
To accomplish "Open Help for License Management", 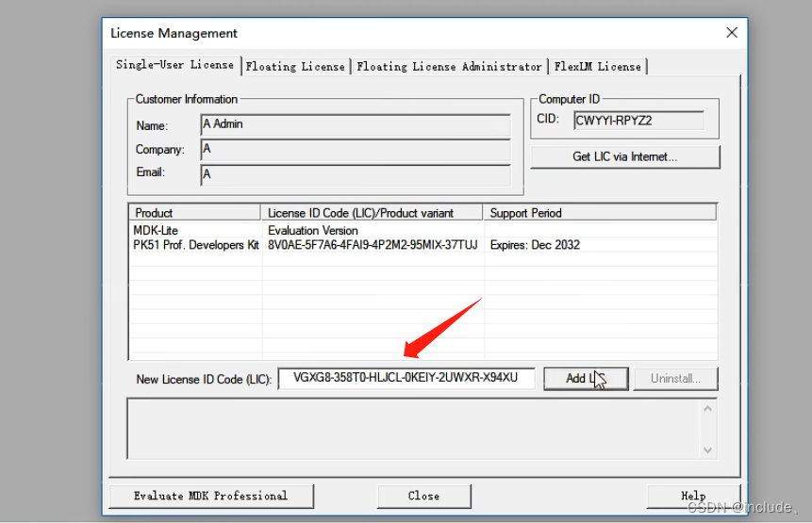I will click(x=693, y=496).
